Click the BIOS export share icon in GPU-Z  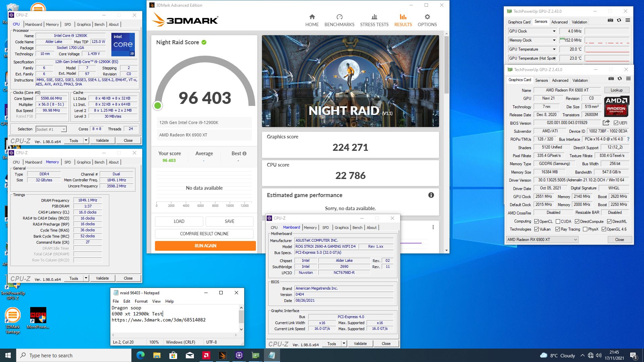pos(606,123)
